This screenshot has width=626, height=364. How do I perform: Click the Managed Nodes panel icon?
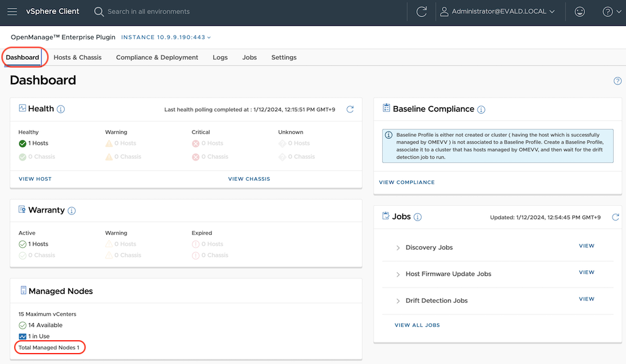coord(23,290)
